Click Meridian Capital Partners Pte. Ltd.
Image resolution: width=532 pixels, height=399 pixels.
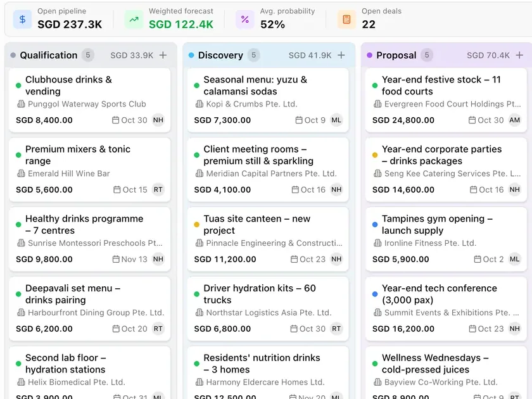[x=272, y=174]
